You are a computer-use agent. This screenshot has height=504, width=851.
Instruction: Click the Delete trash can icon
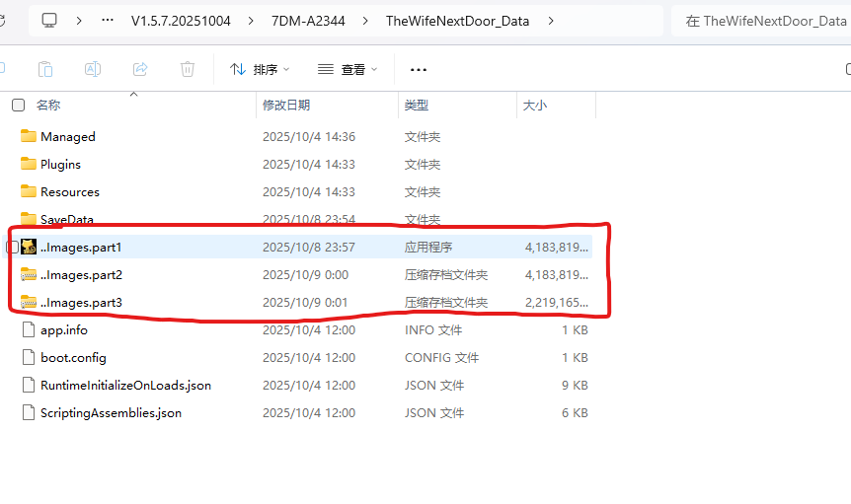188,69
